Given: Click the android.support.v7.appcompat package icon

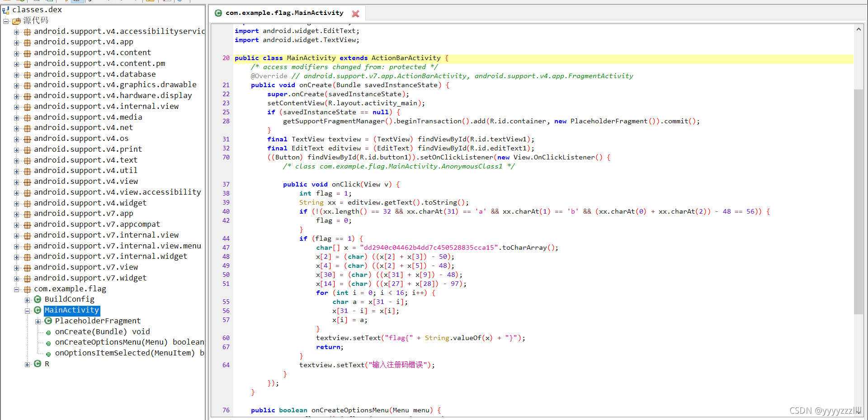Looking at the screenshot, I should click(x=28, y=225).
